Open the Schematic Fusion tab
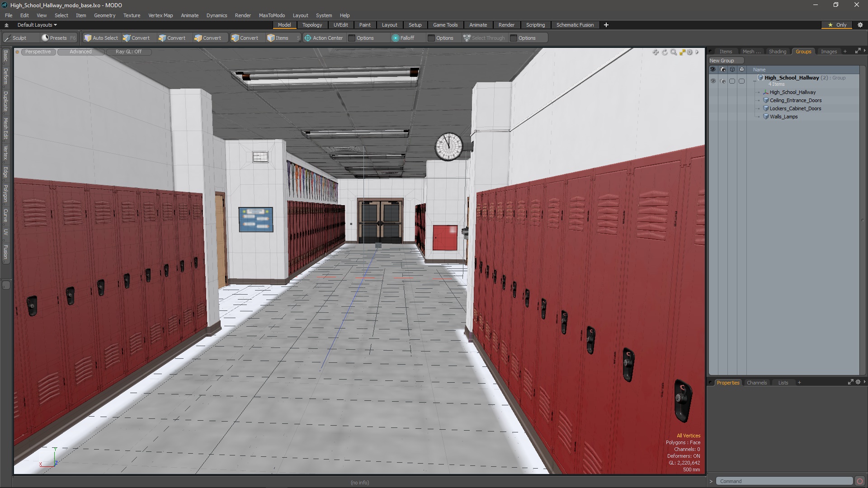Screen dimensions: 868x488 pos(575,24)
